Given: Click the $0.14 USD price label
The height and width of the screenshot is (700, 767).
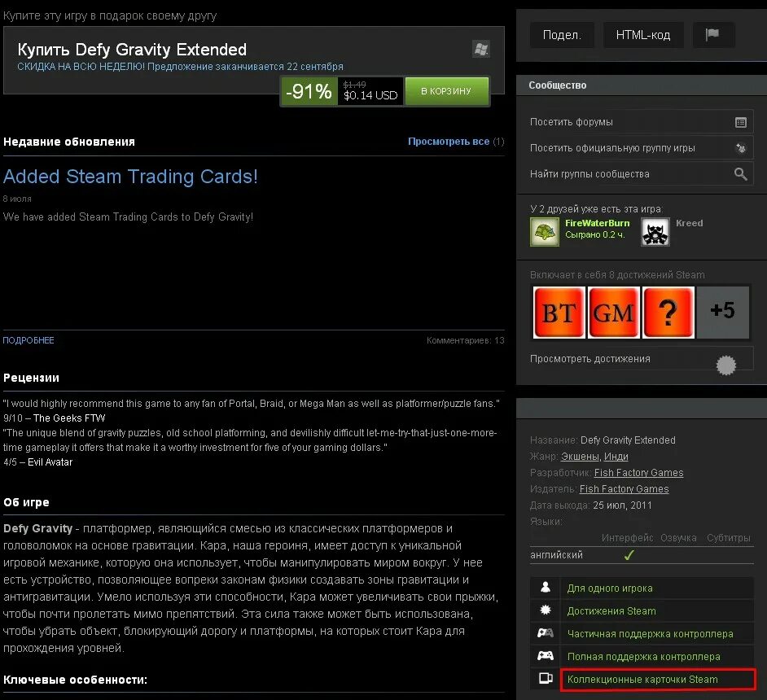Looking at the screenshot, I should point(370,95).
